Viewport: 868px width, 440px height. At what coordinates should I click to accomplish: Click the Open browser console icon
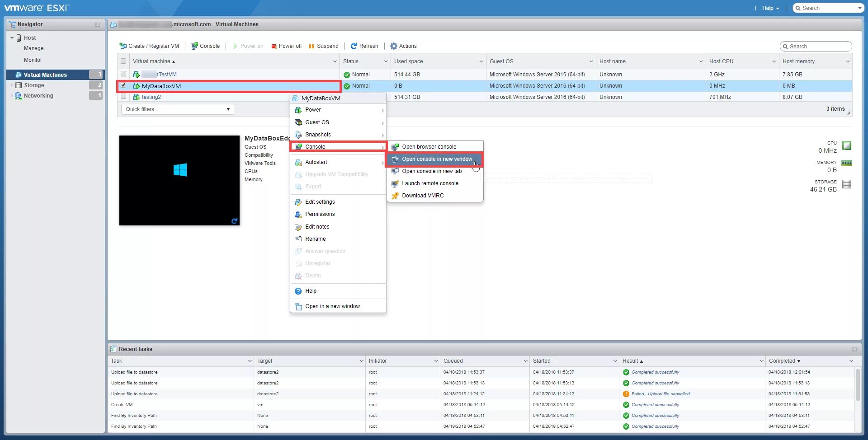[x=395, y=147]
